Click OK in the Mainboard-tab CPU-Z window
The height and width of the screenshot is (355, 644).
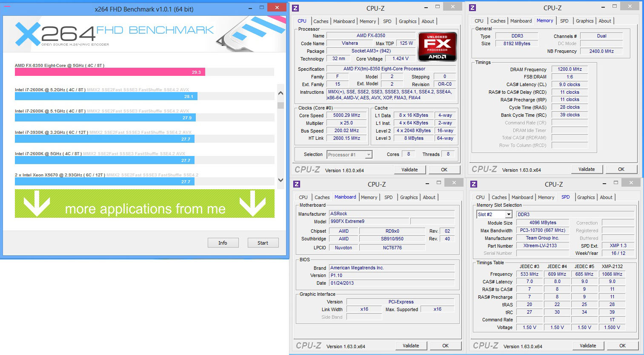pyautogui.click(x=445, y=346)
